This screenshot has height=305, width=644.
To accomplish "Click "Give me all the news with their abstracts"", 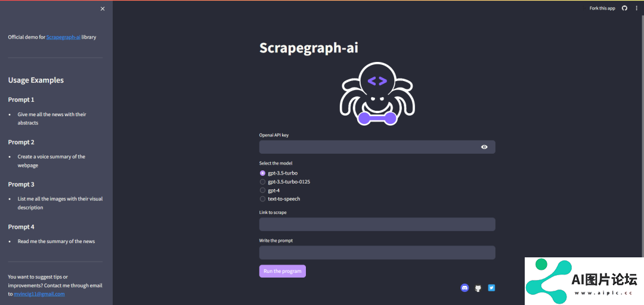I will (52, 119).
